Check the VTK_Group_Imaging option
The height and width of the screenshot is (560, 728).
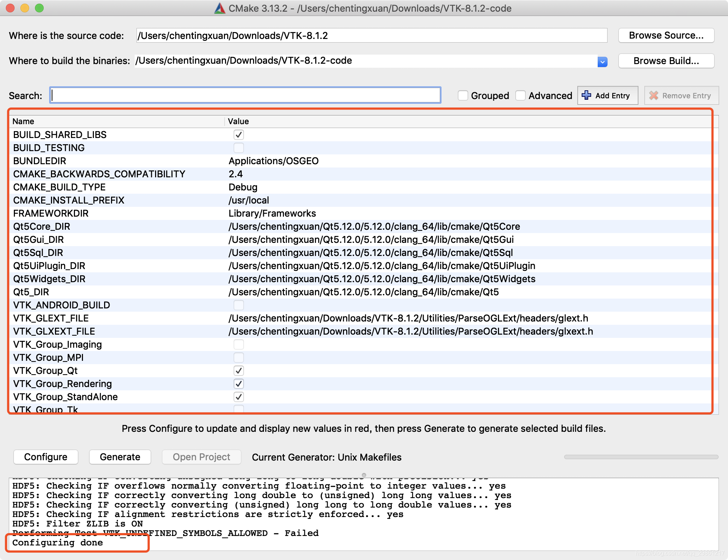(239, 344)
